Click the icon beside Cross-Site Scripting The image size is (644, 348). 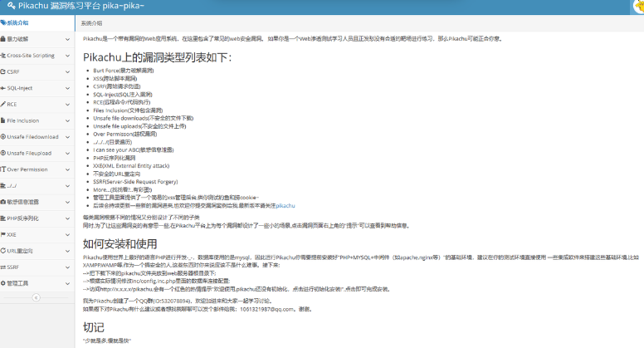(x=4, y=56)
